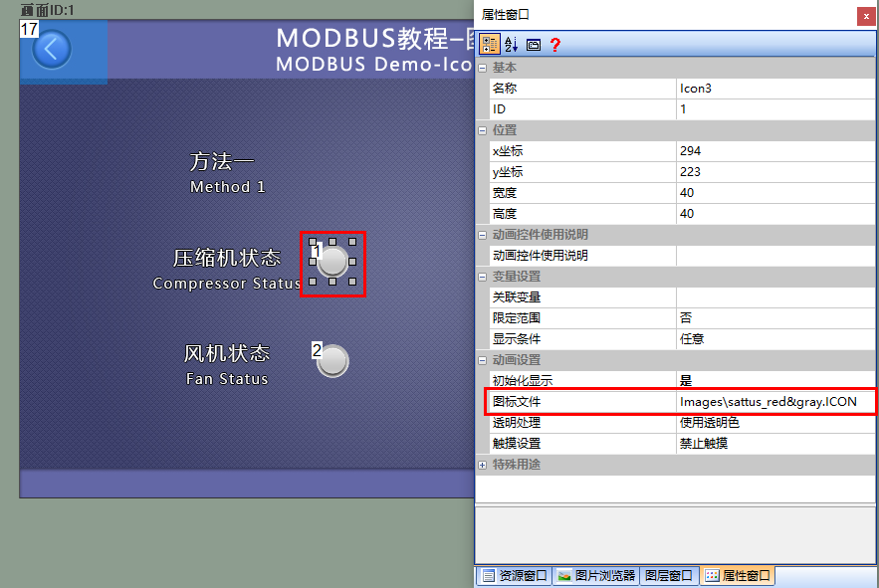The image size is (879, 588).
Task: Select the compressor status icon control 1
Action: click(x=333, y=262)
